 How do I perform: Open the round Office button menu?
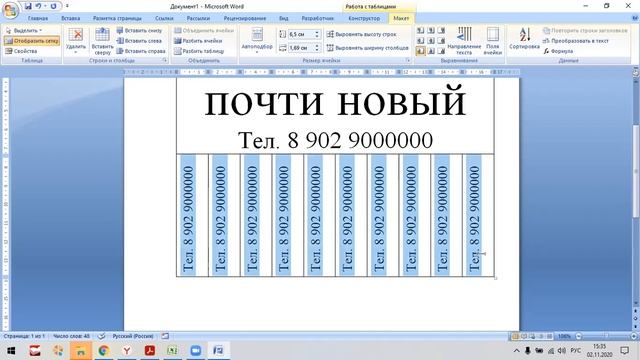tap(10, 10)
